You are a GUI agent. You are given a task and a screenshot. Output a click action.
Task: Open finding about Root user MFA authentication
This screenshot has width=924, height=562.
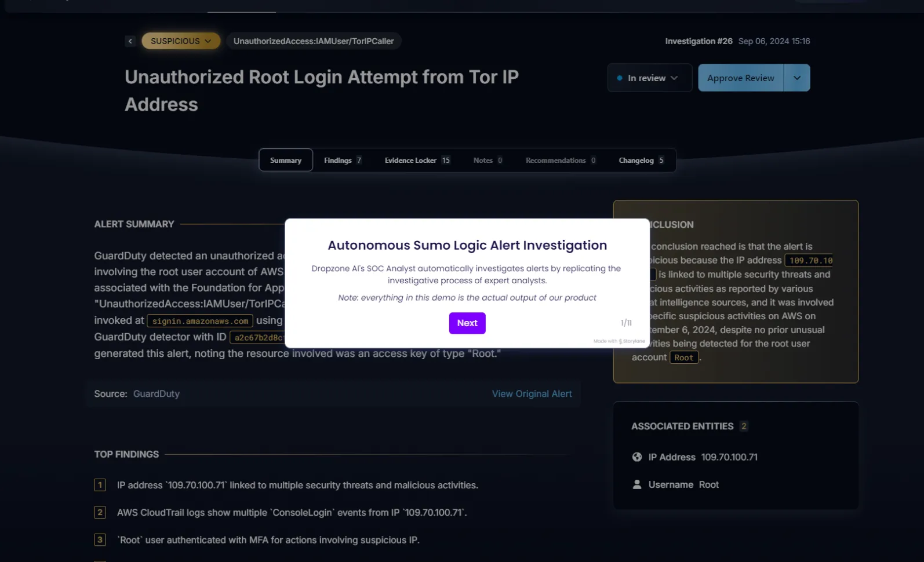(x=268, y=539)
